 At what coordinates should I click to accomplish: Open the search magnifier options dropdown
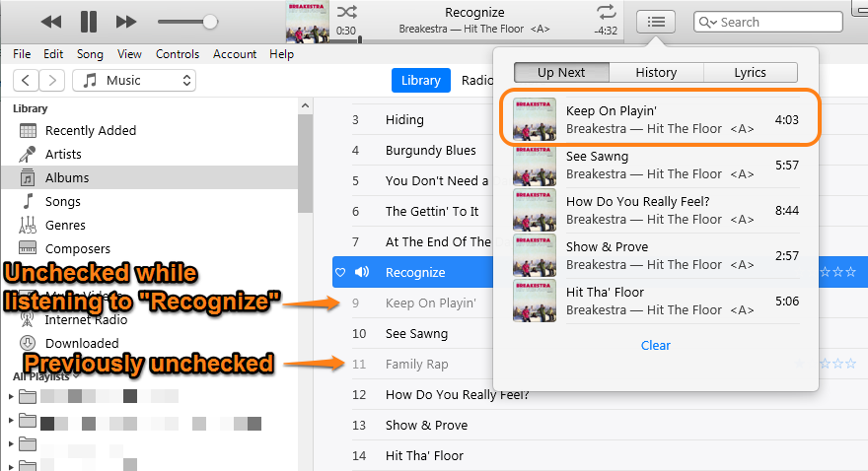(708, 22)
